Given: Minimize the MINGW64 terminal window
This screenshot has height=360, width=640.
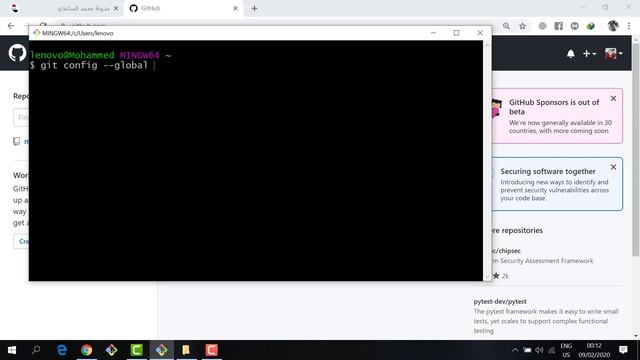Looking at the screenshot, I should point(433,33).
